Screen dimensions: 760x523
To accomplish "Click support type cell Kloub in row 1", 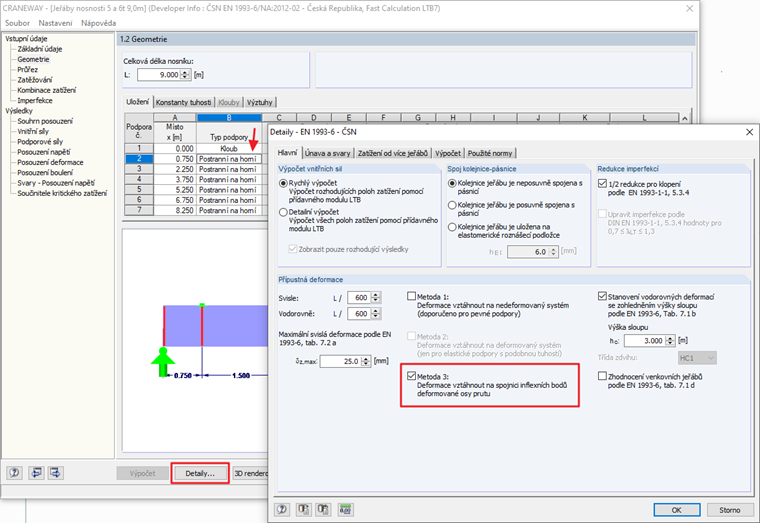I will pyautogui.click(x=229, y=148).
